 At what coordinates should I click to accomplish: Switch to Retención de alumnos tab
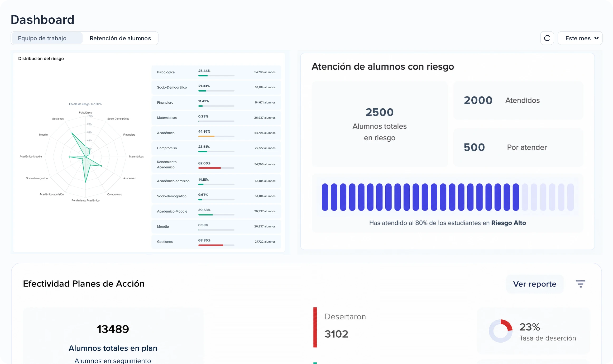(120, 38)
